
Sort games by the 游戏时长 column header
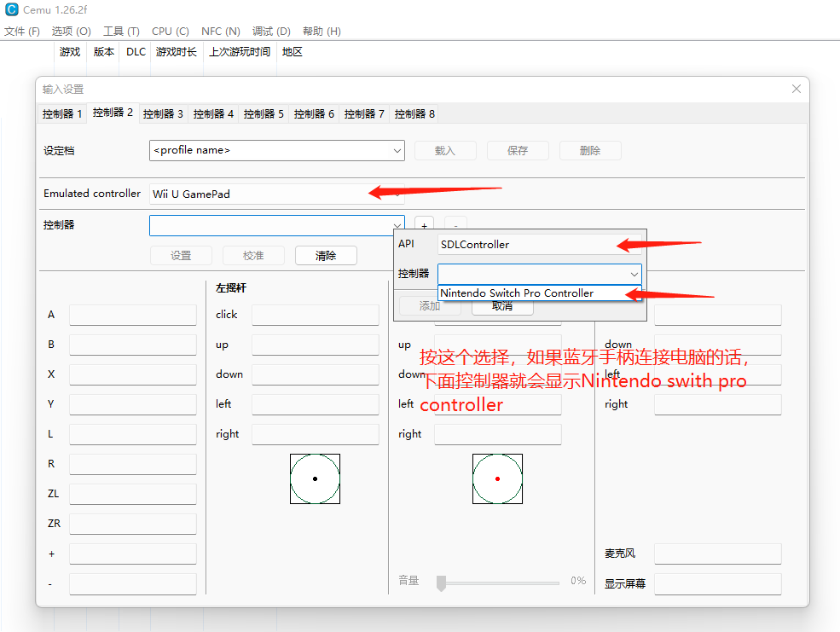[x=176, y=51]
